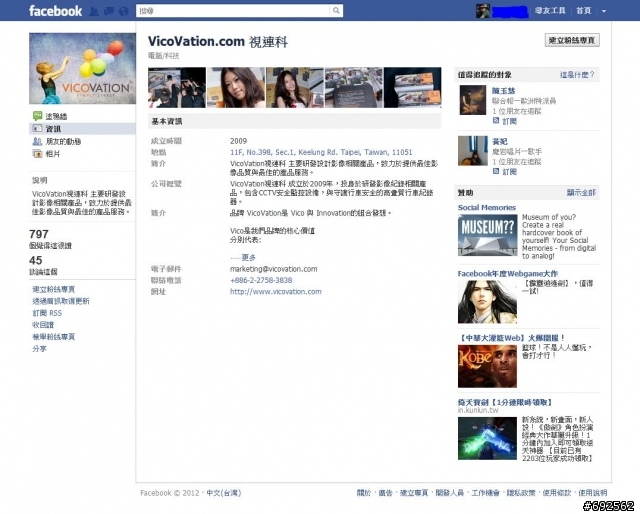Open messages icon in header
The width and height of the screenshot is (640, 514).
tap(109, 11)
